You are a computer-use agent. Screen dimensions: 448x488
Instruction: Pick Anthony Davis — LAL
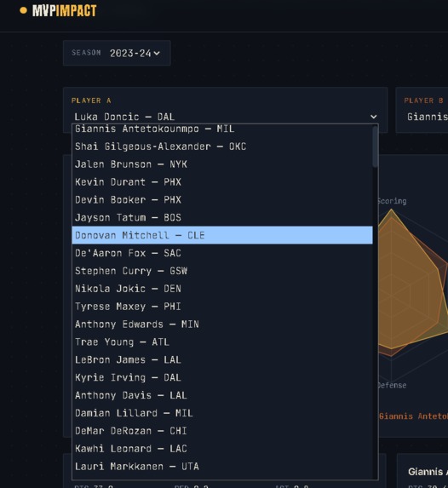[x=222, y=395]
